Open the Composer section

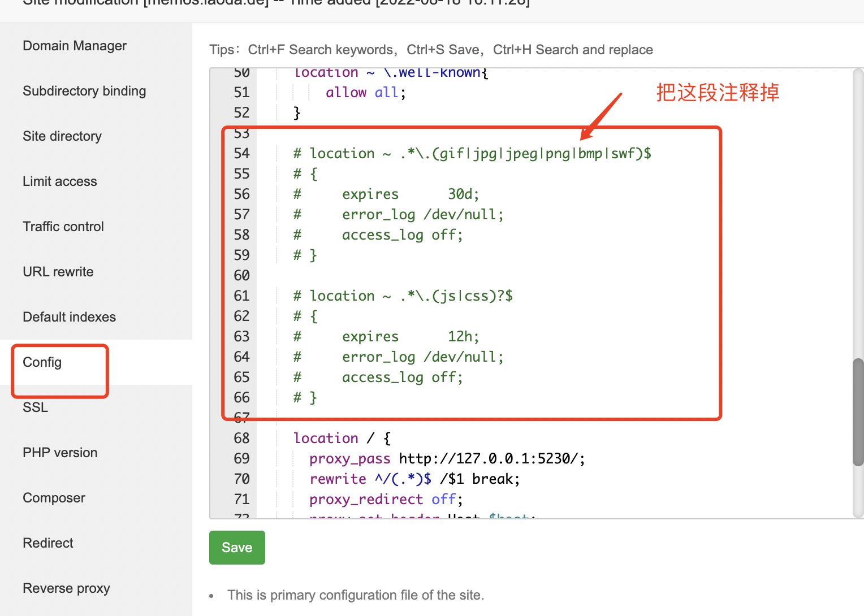coord(54,497)
